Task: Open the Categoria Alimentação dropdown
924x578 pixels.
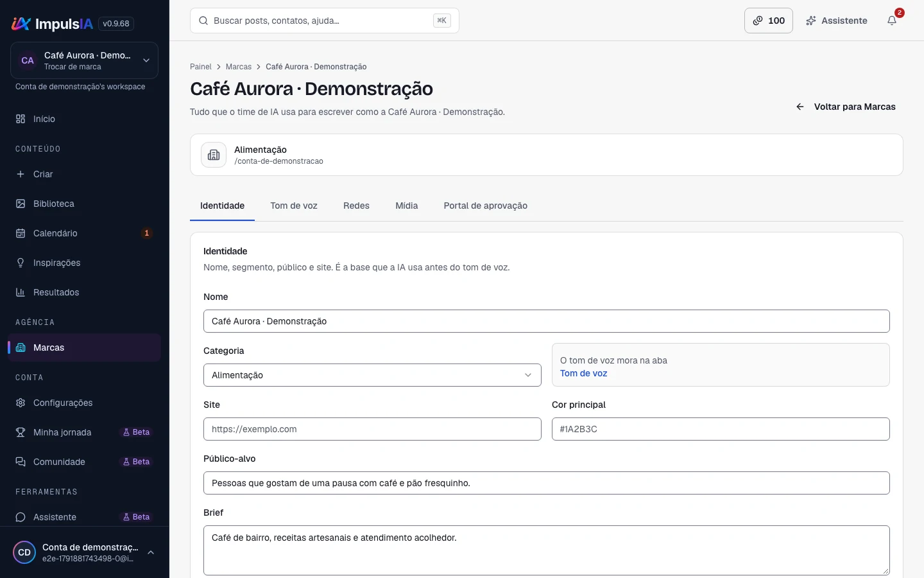Action: pyautogui.click(x=372, y=375)
